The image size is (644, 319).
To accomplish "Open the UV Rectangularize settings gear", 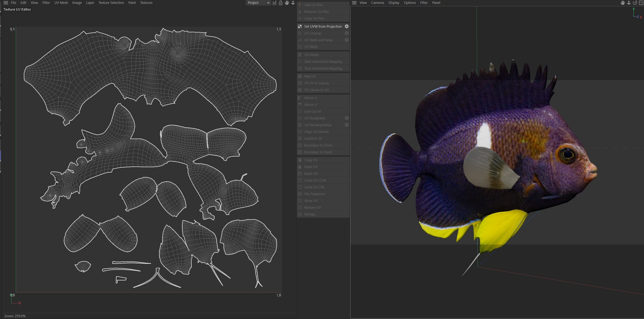I will tap(346, 125).
